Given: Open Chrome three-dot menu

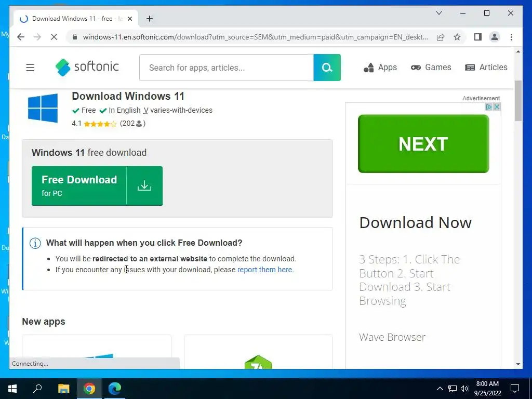Looking at the screenshot, I should coord(511,37).
